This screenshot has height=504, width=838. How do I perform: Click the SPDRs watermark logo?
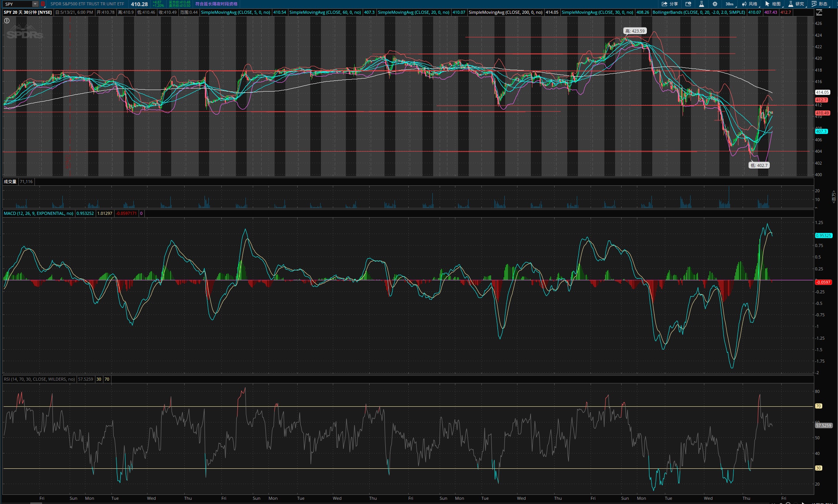click(25, 33)
